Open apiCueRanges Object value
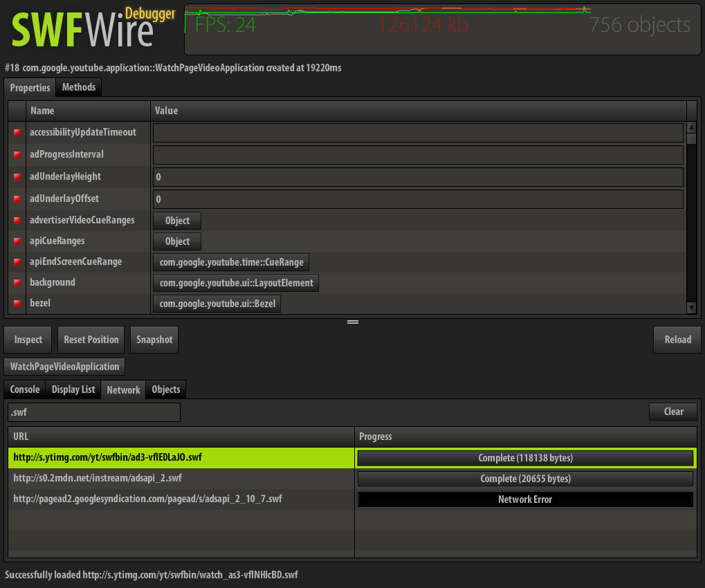The height and width of the screenshot is (588, 705). (x=177, y=241)
